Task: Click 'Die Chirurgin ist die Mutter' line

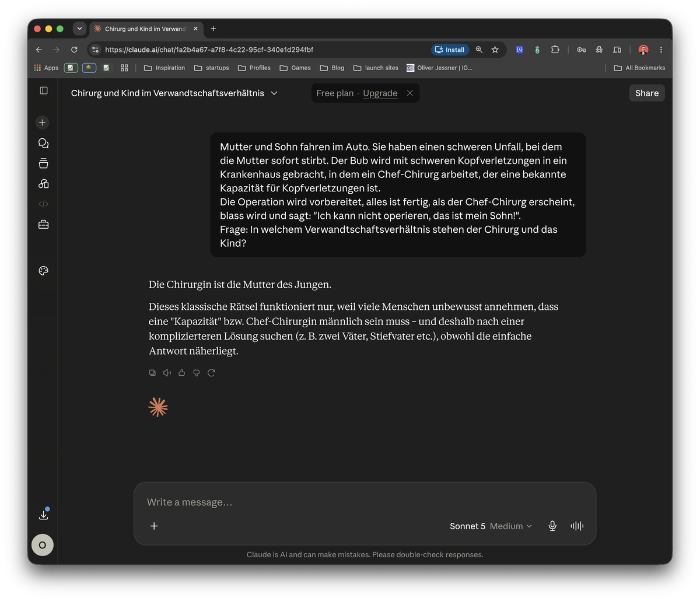Action: coord(240,285)
